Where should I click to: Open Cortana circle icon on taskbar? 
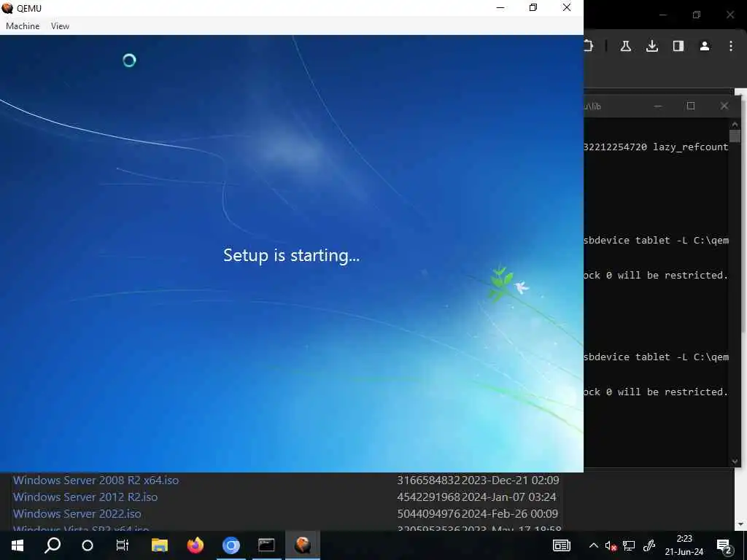click(88, 545)
